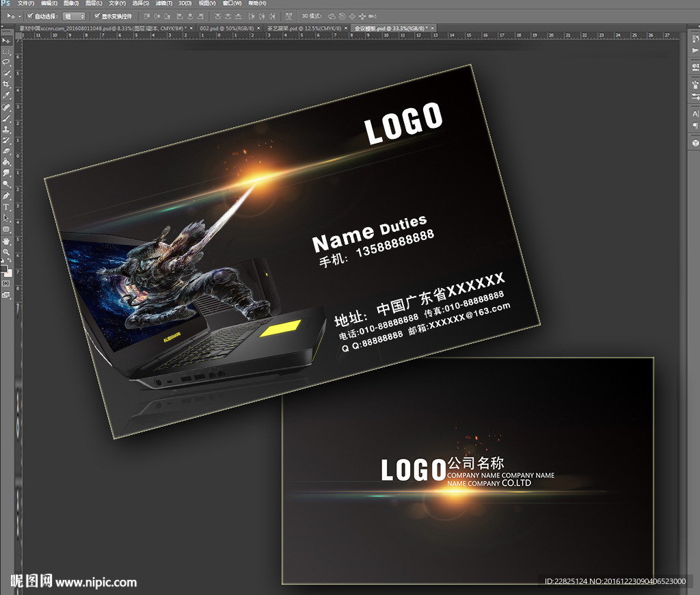Open the 图层(L) menu
The image size is (700, 595).
pyautogui.click(x=94, y=3)
